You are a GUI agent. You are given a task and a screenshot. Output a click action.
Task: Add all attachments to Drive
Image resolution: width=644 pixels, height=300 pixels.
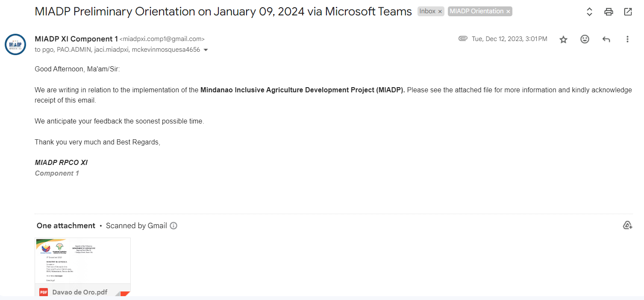(x=627, y=225)
